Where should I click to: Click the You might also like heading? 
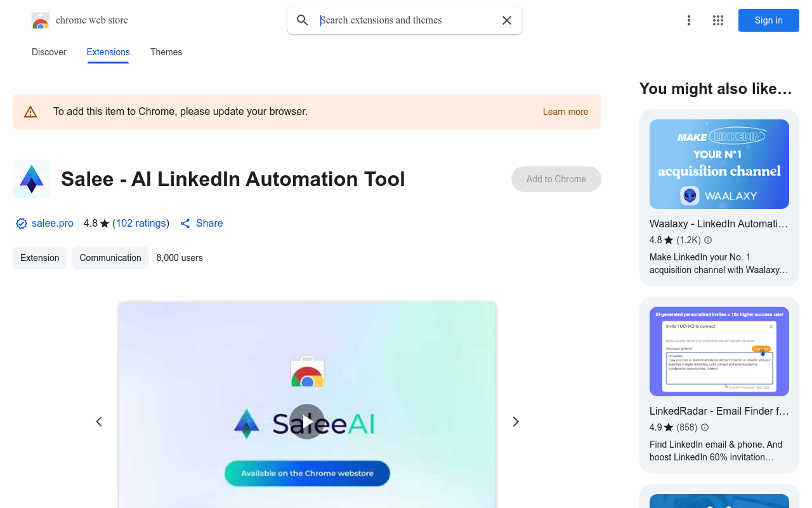tap(716, 89)
